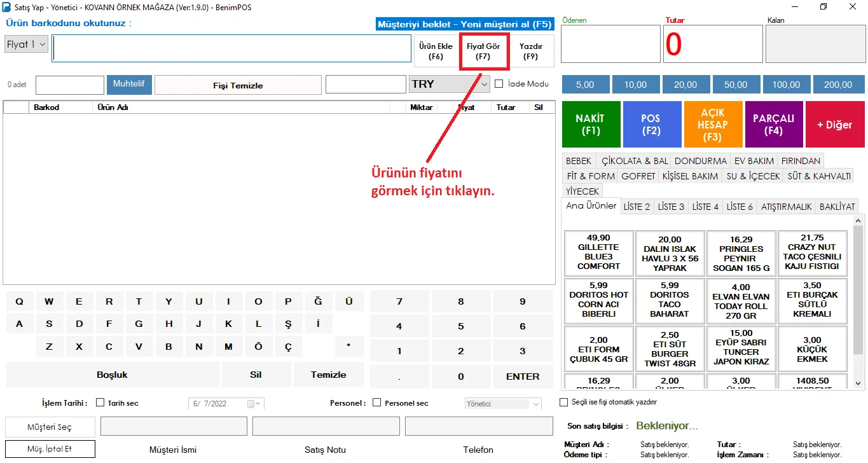Image resolution: width=868 pixels, height=463 pixels.
Task: Add the 50,00 quick cash amount
Action: pos(736,85)
